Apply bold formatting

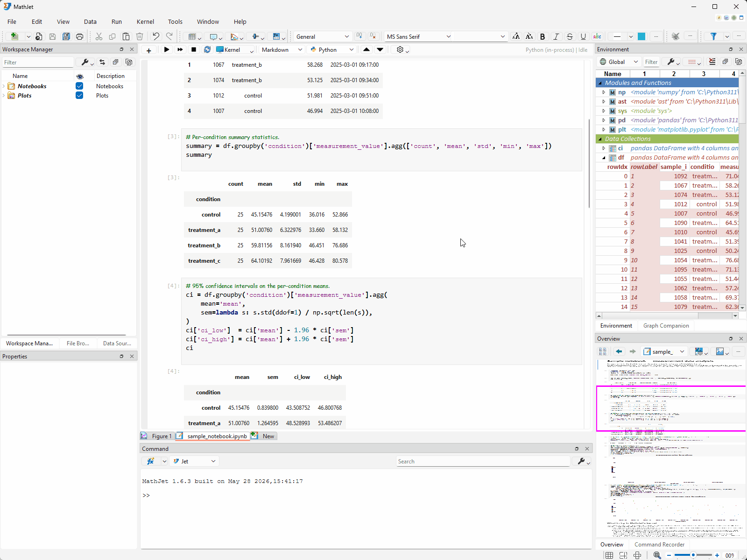point(543,36)
